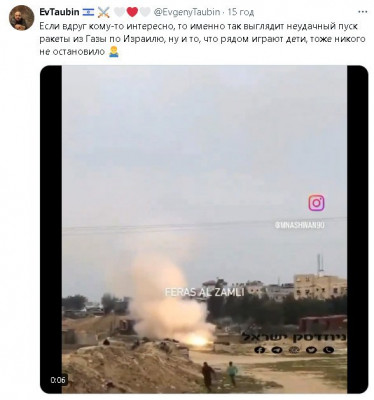Click the Telegram icon in the video watermark

(x=276, y=350)
